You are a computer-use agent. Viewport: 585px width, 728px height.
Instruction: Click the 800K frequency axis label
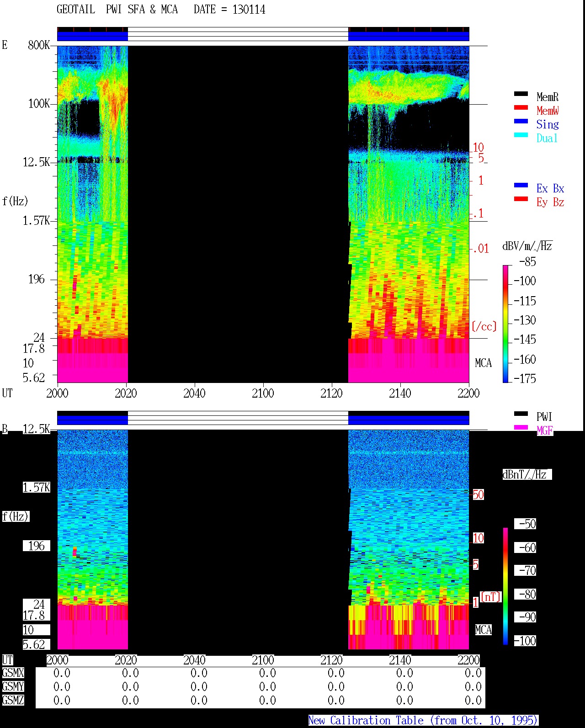39,45
